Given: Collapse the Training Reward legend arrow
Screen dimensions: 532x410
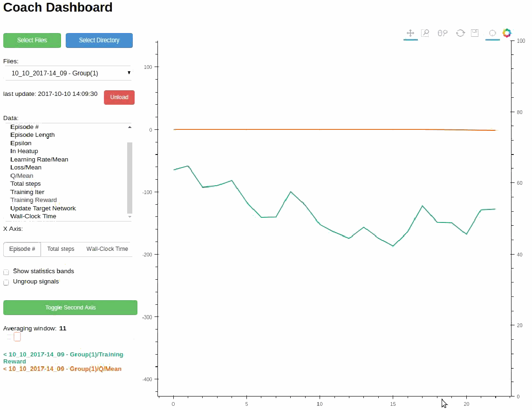Looking at the screenshot, I should click(x=5, y=354).
